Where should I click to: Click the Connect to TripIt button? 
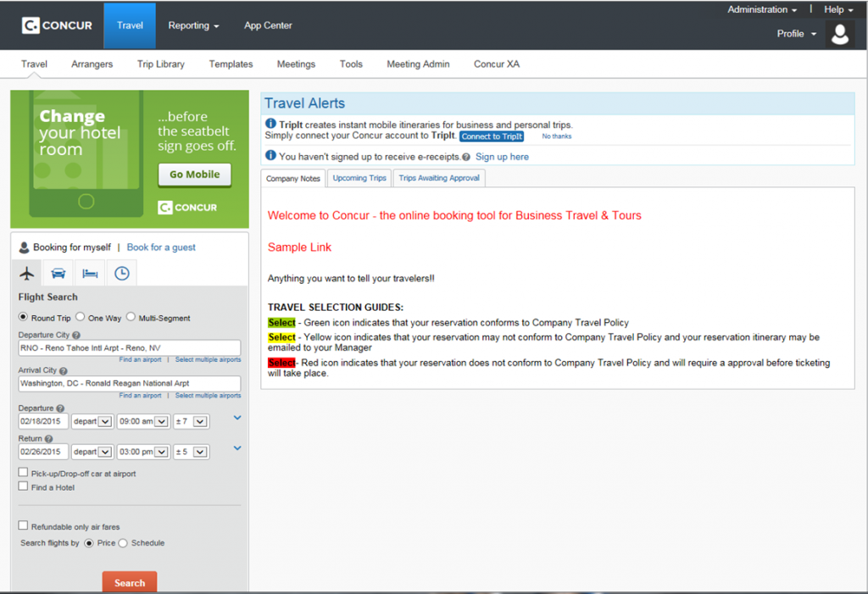click(492, 136)
